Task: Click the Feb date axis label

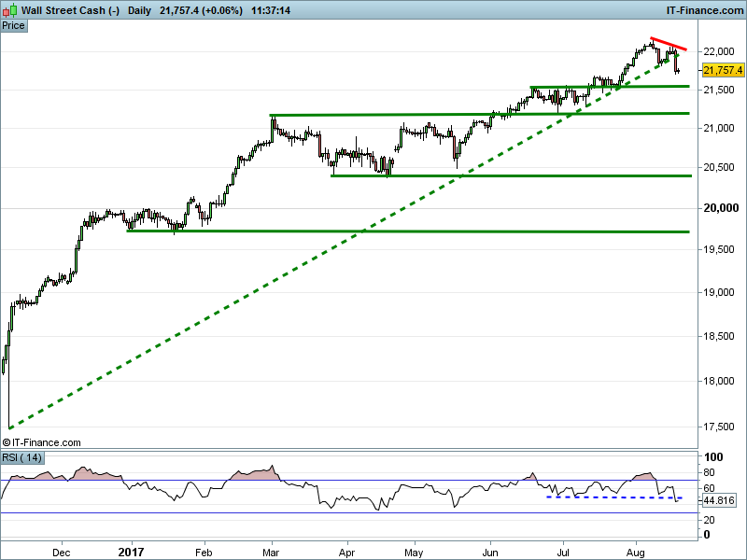Action: pos(204,553)
